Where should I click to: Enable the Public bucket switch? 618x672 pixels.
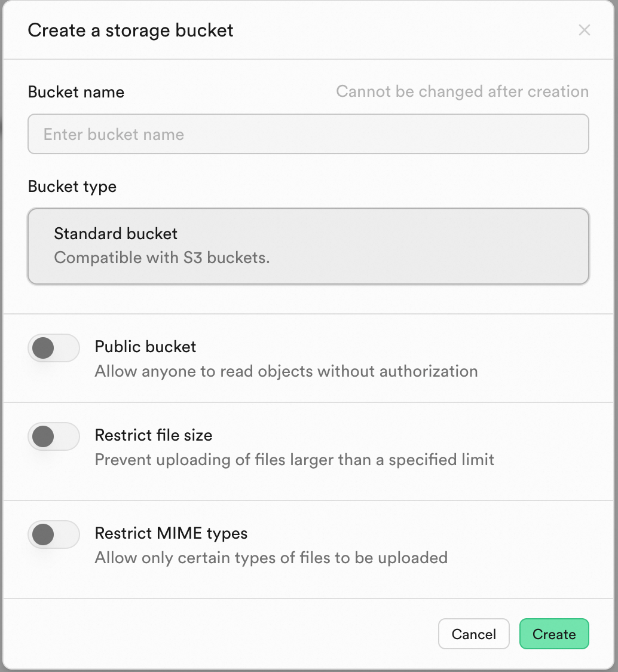(54, 348)
